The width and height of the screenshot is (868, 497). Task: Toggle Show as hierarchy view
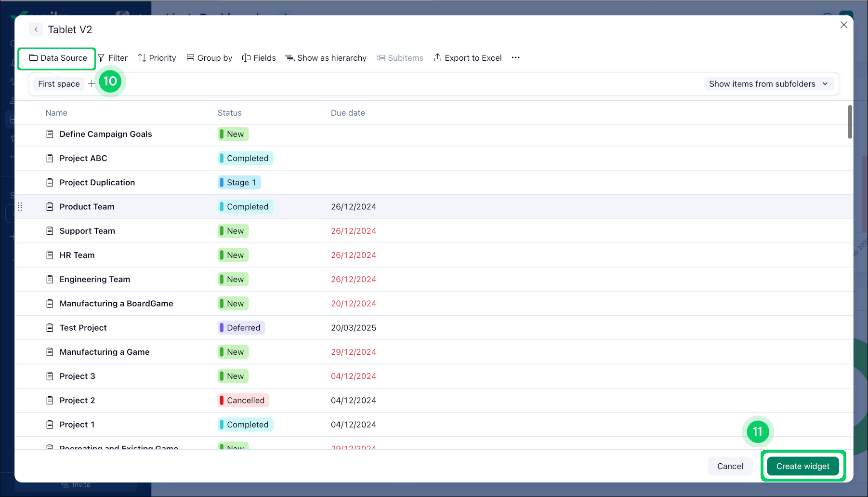(326, 58)
